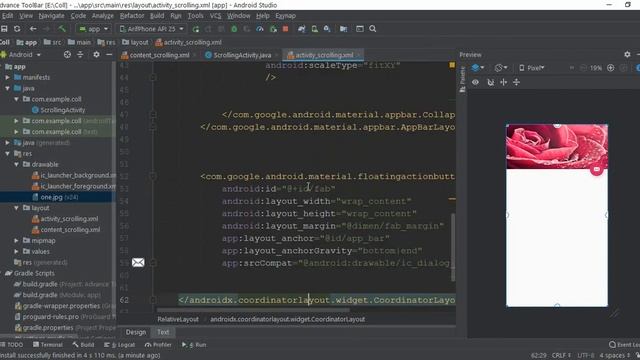
Task: Click the red Stop button
Action: pyautogui.click(x=286, y=29)
